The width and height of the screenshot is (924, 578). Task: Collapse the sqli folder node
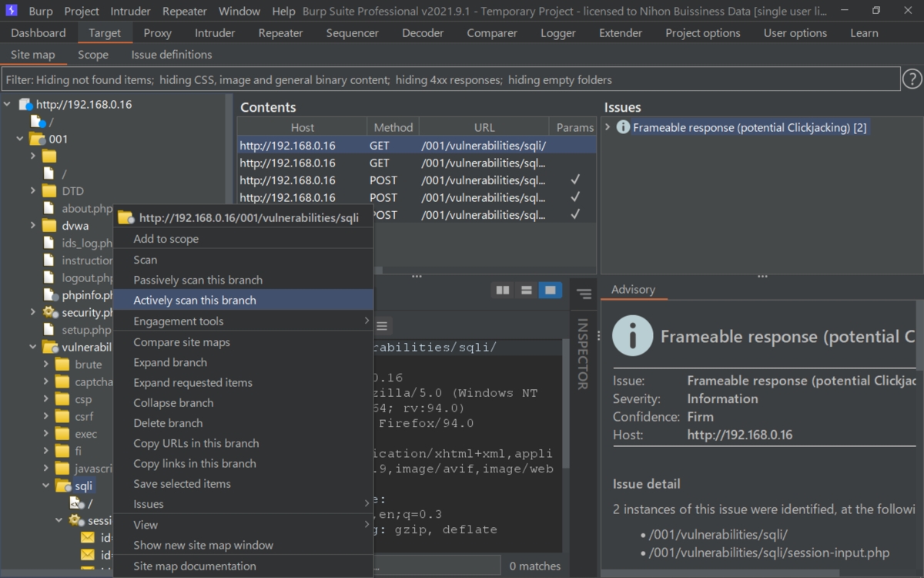[x=46, y=486]
